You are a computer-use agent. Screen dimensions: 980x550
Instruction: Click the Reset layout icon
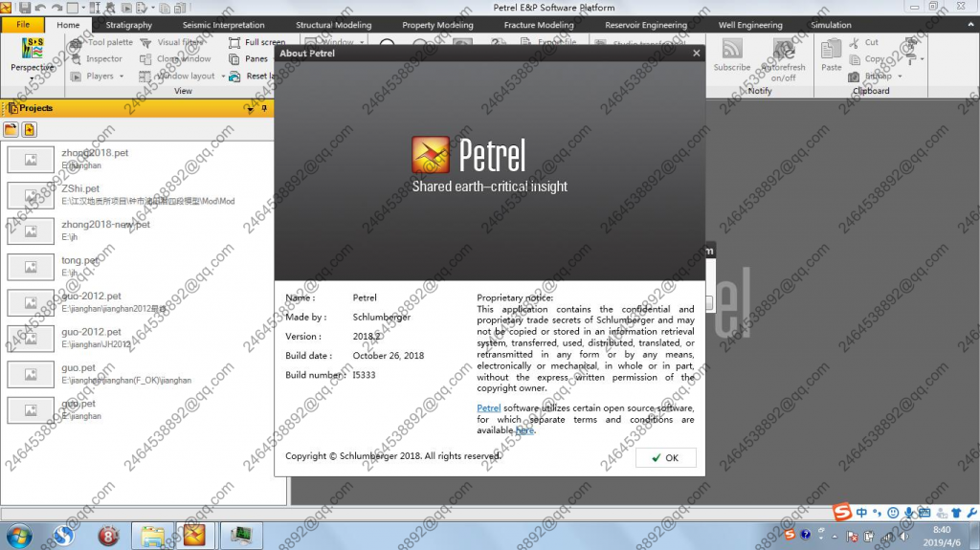tap(234, 77)
